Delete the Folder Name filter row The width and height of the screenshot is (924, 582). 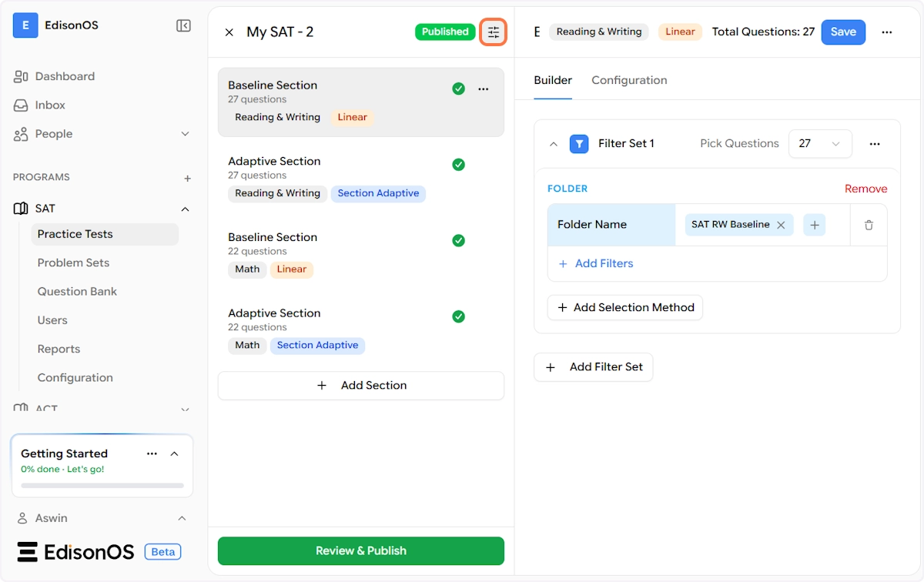click(x=869, y=225)
